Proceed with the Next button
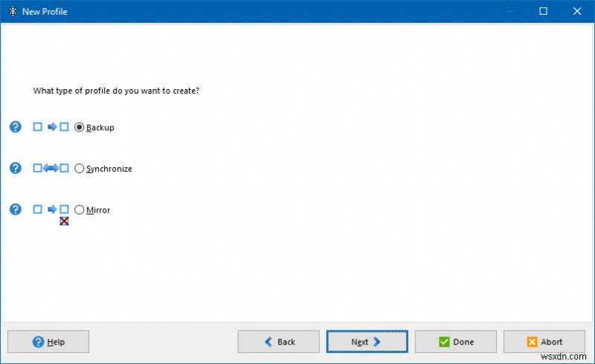The height and width of the screenshot is (364, 595). [x=367, y=342]
